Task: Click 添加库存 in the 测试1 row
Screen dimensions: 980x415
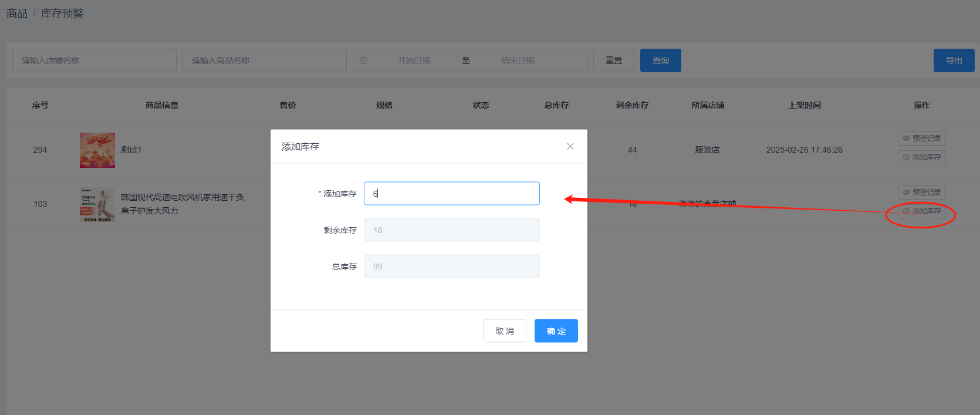Action: point(921,157)
